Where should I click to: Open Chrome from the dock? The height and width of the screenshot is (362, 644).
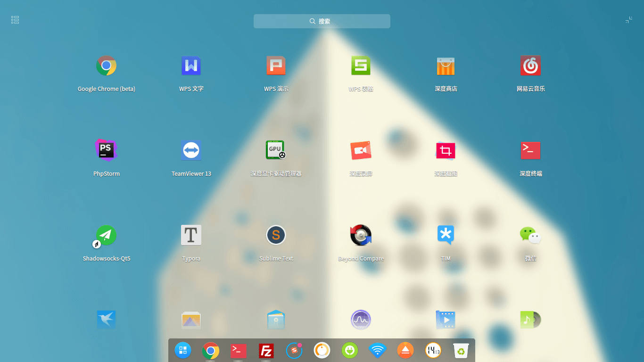tap(211, 350)
